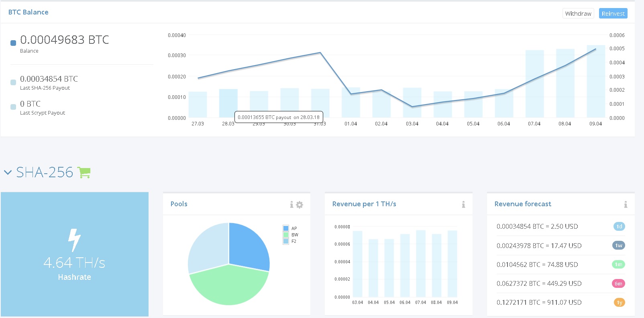
Task: Click the green shopping cart icon beside SHA-256
Action: (x=84, y=172)
